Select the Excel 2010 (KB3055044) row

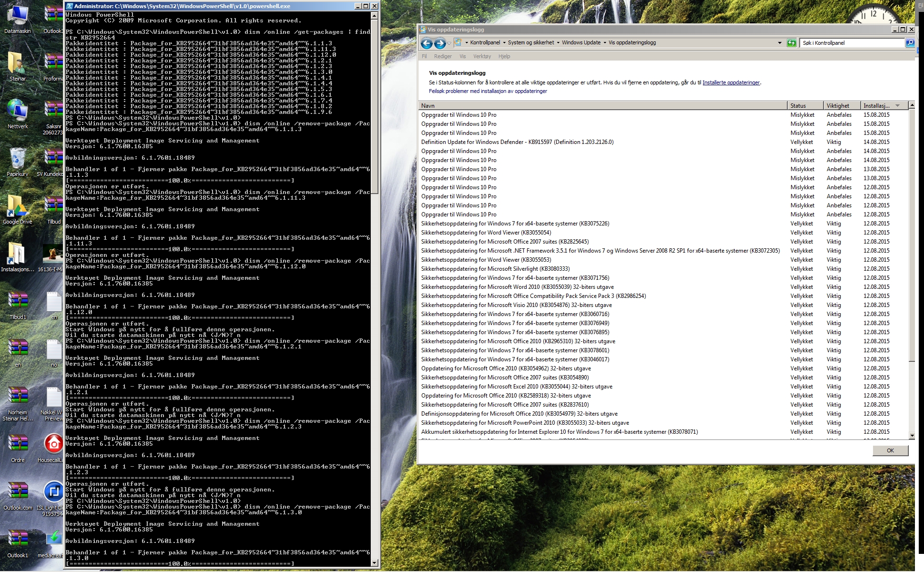662,387
